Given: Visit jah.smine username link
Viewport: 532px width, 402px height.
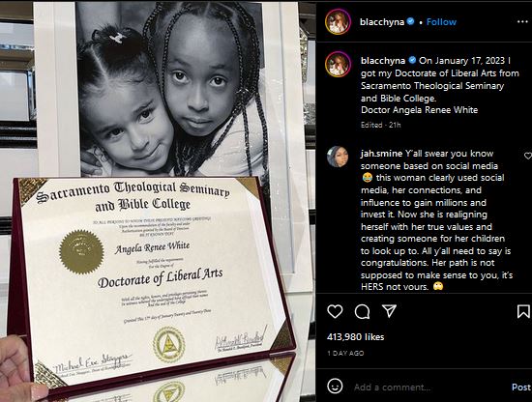Looking at the screenshot, I should tap(381, 154).
